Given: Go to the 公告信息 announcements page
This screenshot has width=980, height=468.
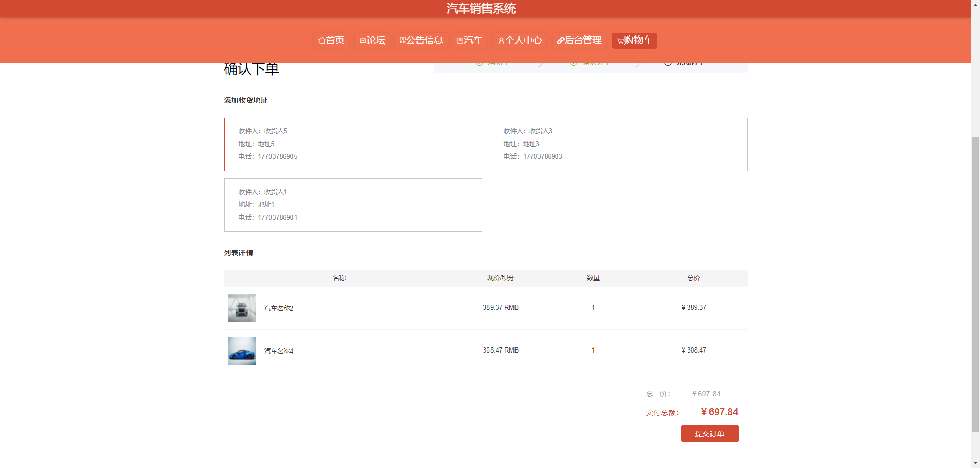Looking at the screenshot, I should coord(425,40).
